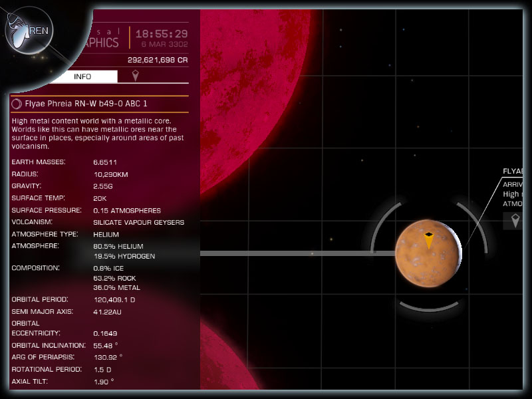Viewport: 532px width, 399px height.
Task: Click the radius value 10,290KM
Action: pos(111,174)
